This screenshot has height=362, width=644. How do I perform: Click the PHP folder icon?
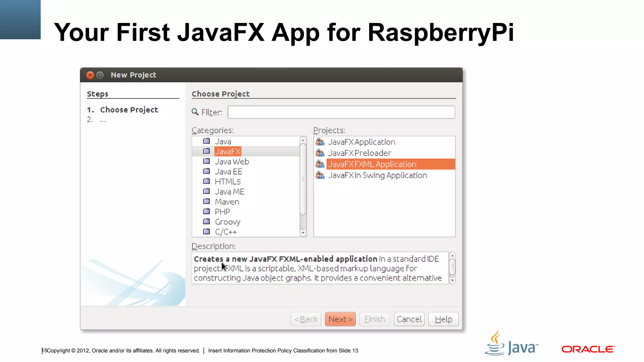(x=207, y=211)
